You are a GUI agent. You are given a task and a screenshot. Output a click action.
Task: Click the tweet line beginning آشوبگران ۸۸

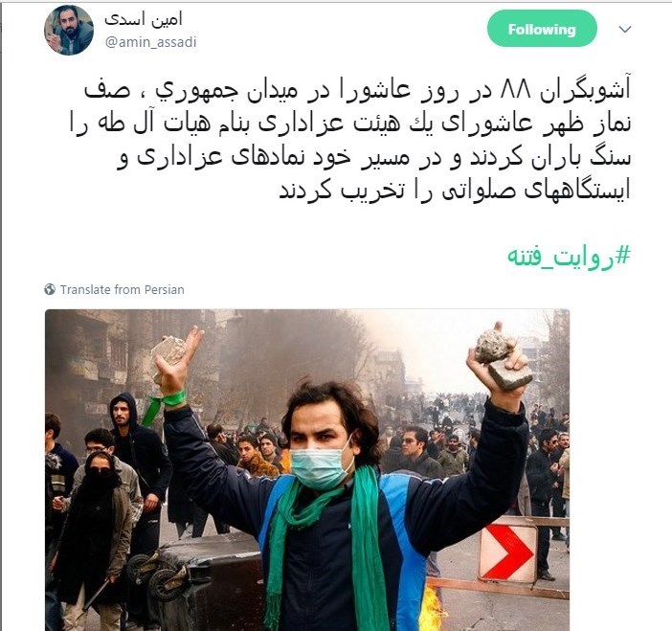pos(357,91)
